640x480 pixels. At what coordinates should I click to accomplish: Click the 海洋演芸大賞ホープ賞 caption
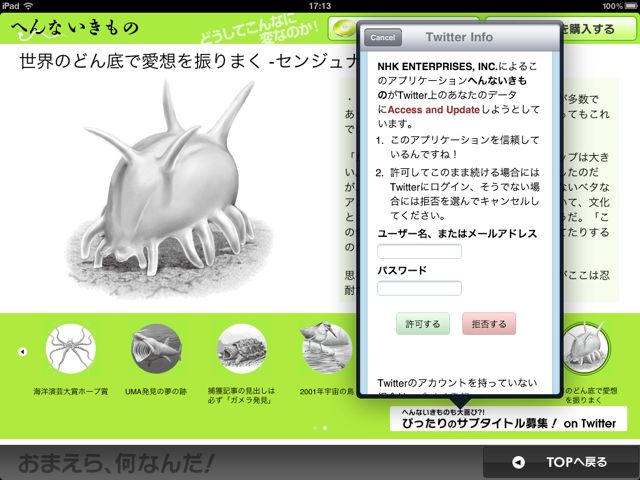click(71, 391)
